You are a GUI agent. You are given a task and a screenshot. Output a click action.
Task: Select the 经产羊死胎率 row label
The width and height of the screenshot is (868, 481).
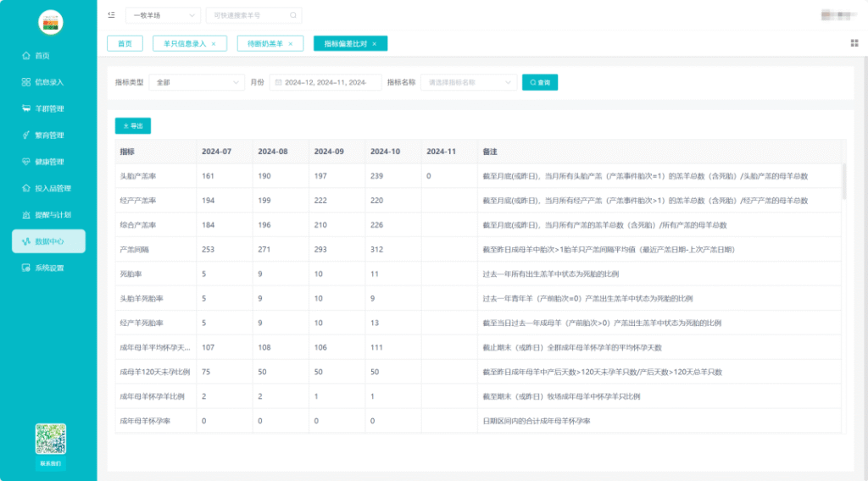click(x=142, y=323)
